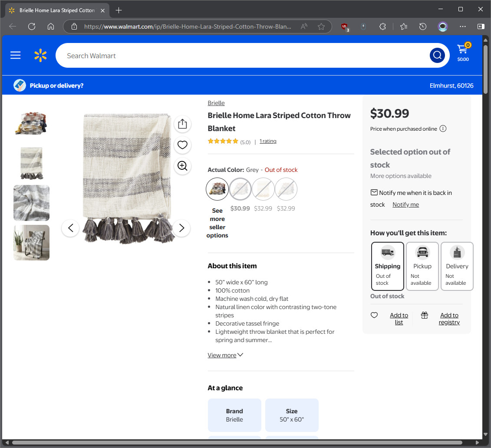The image size is (491, 448).
Task: Show next product image arrow
Action: [181, 228]
